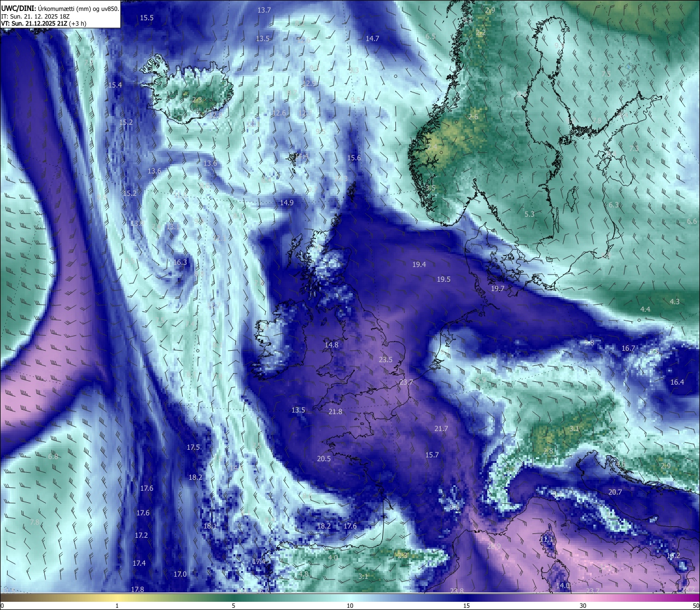Image resolution: width=700 pixels, height=610 pixels.
Task: Click the 17.5 value in the Atlantic
Action: pyautogui.click(x=193, y=447)
